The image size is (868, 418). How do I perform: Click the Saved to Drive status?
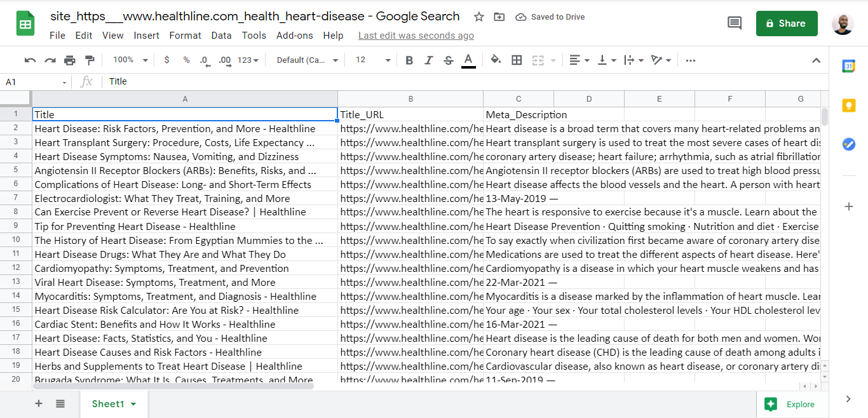click(550, 17)
